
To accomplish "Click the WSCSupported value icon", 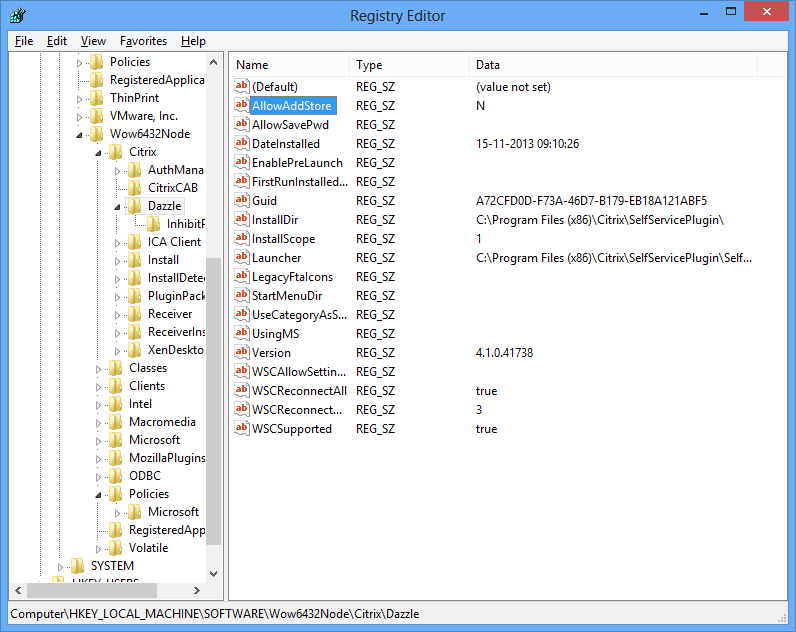I will click(x=242, y=428).
